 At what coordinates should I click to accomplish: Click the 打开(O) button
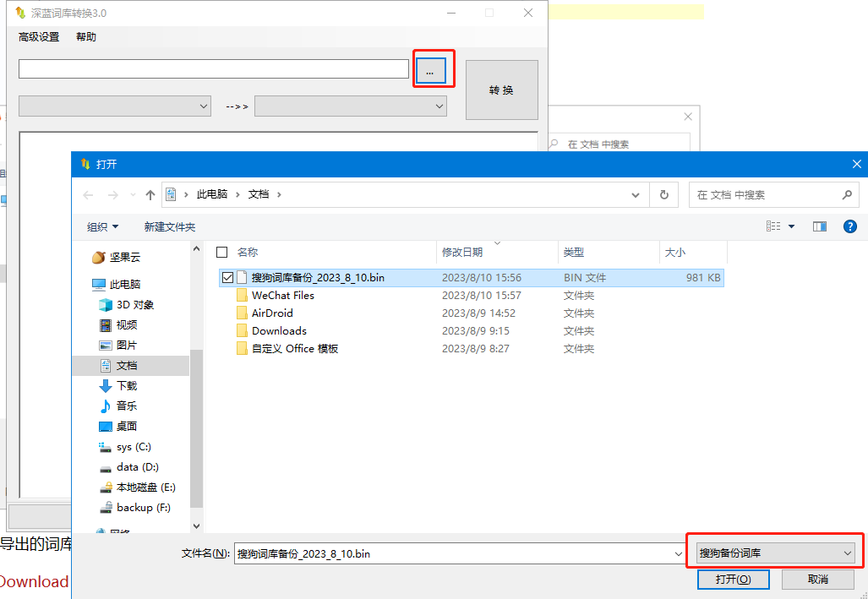tap(733, 580)
